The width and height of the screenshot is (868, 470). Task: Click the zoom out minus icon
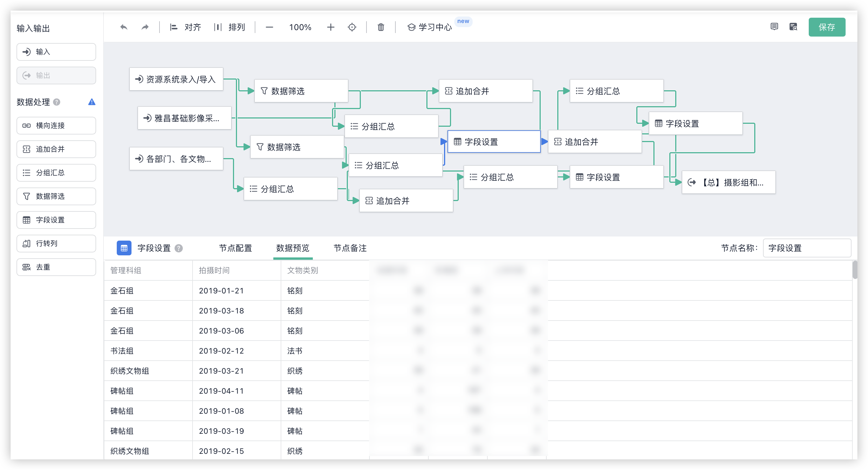(x=269, y=27)
